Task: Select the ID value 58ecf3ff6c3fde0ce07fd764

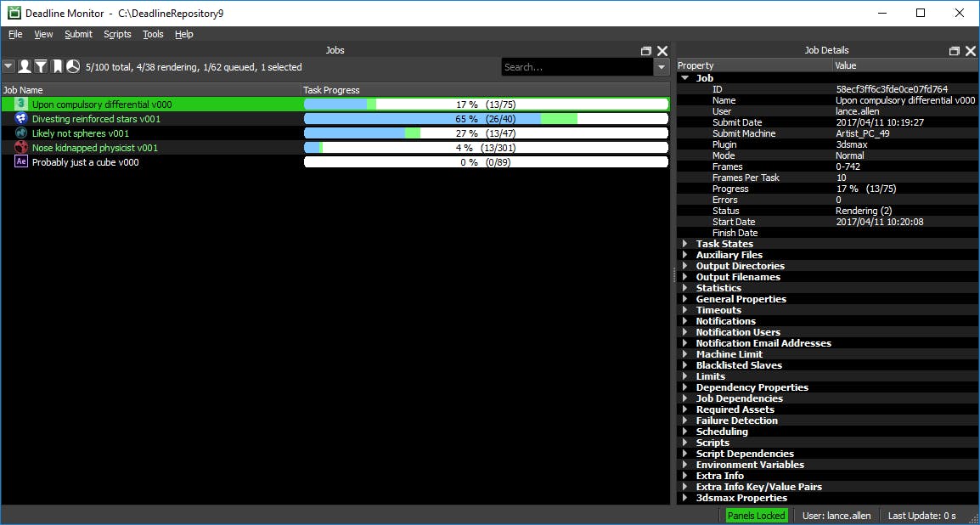Action: coord(892,89)
